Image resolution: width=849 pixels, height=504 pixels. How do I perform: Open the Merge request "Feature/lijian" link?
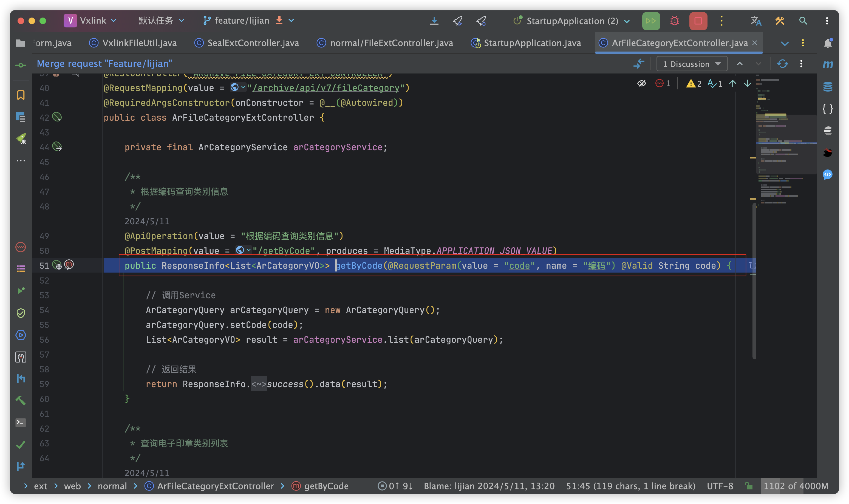pos(104,64)
